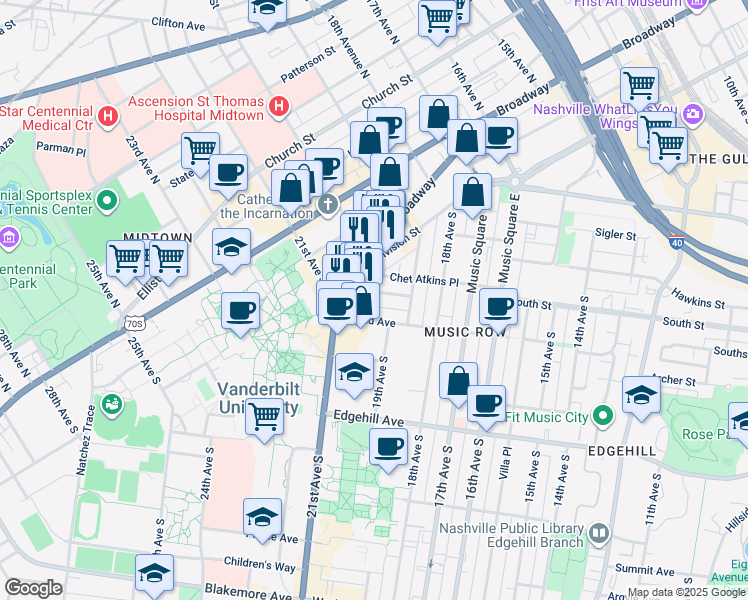The width and height of the screenshot is (748, 600).
Task: Click the Edgehill Ave street label
Action: [369, 418]
